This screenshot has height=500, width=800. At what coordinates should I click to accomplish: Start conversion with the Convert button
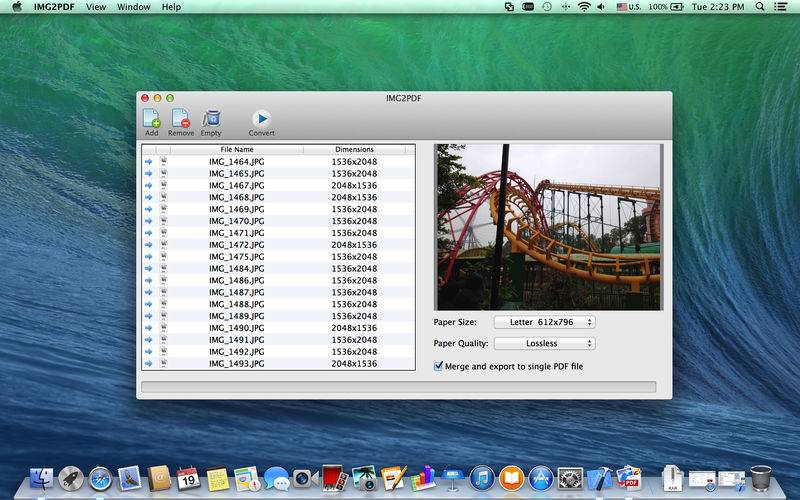tap(261, 120)
